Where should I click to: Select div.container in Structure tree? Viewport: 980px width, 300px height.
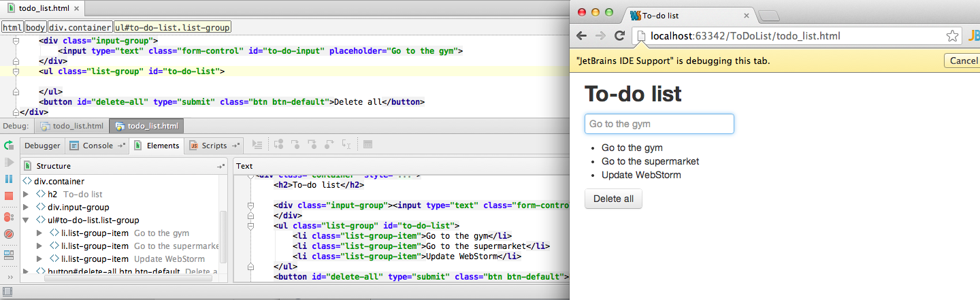[x=59, y=182]
